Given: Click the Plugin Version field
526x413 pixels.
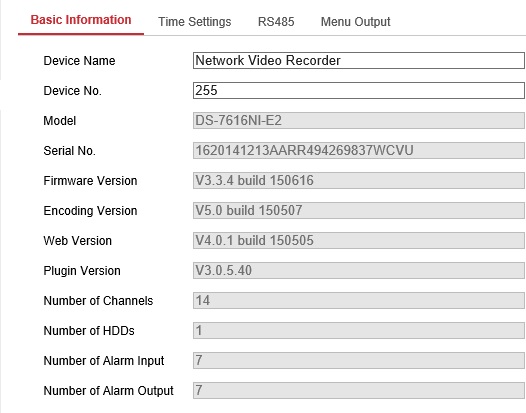Looking at the screenshot, I should (359, 270).
